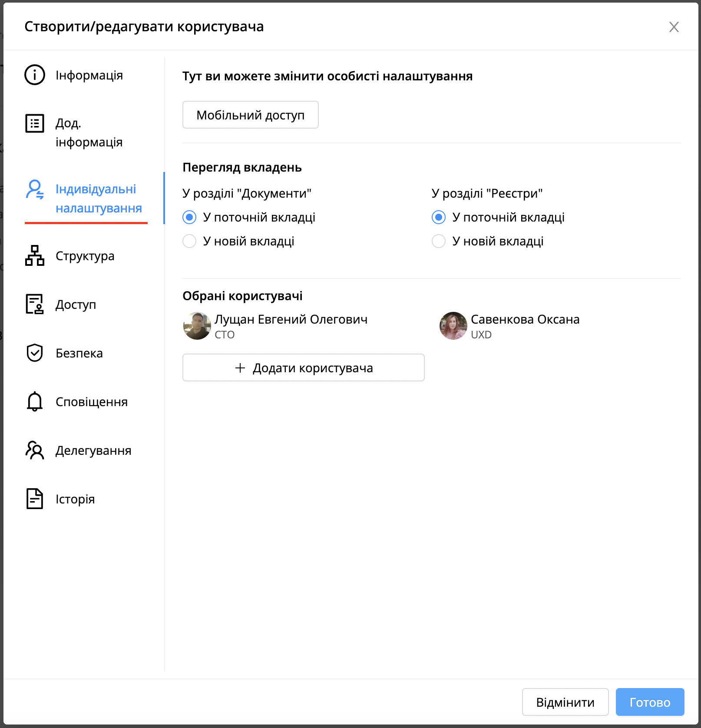Click the Notifications bell icon
Screen dimensions: 701x728
tap(35, 401)
